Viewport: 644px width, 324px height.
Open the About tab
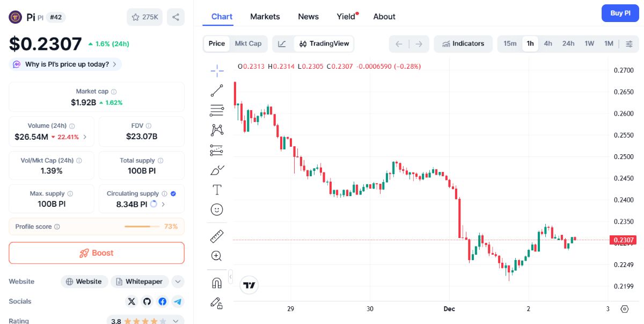(x=384, y=17)
